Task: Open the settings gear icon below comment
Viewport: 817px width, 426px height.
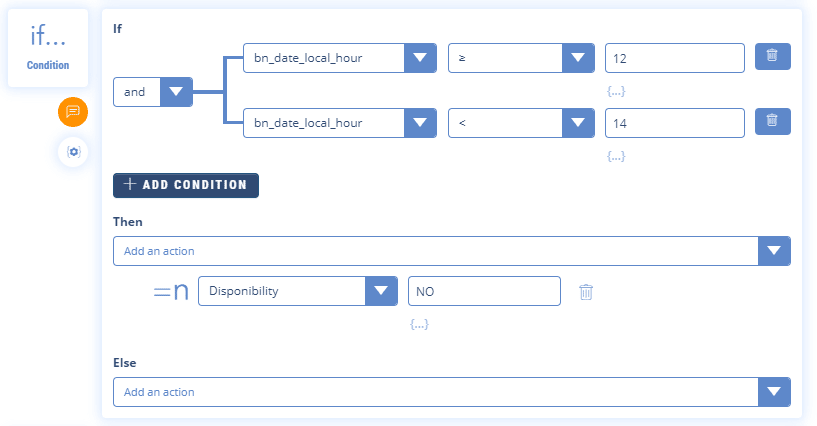Action: click(x=73, y=152)
